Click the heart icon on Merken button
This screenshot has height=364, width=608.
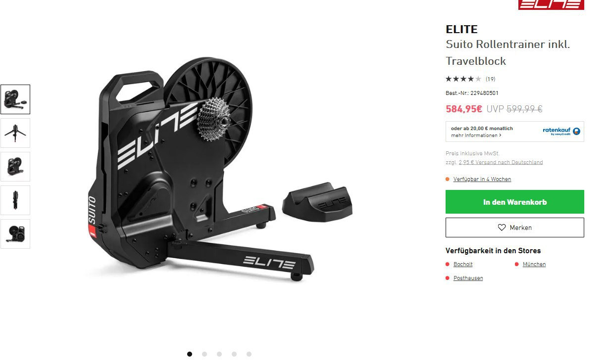click(502, 227)
